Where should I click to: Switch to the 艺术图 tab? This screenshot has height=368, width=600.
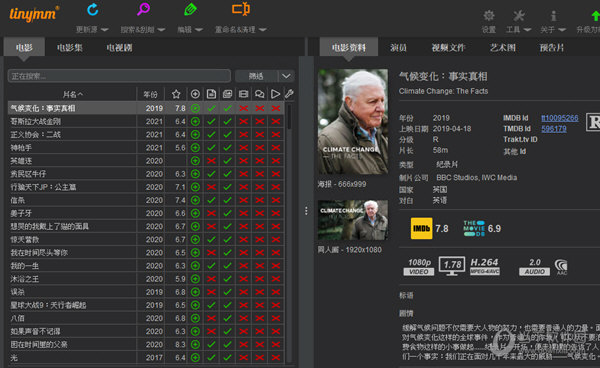(503, 47)
